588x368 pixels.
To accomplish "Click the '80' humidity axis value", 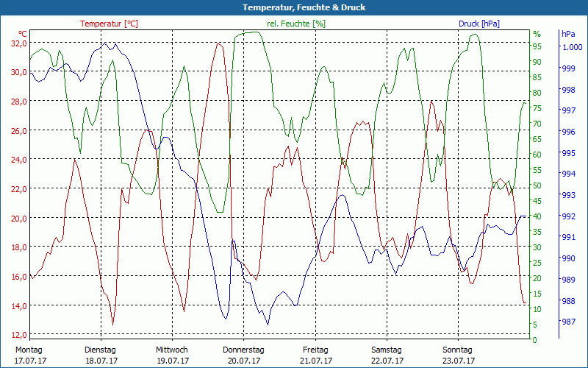I will click(537, 93).
